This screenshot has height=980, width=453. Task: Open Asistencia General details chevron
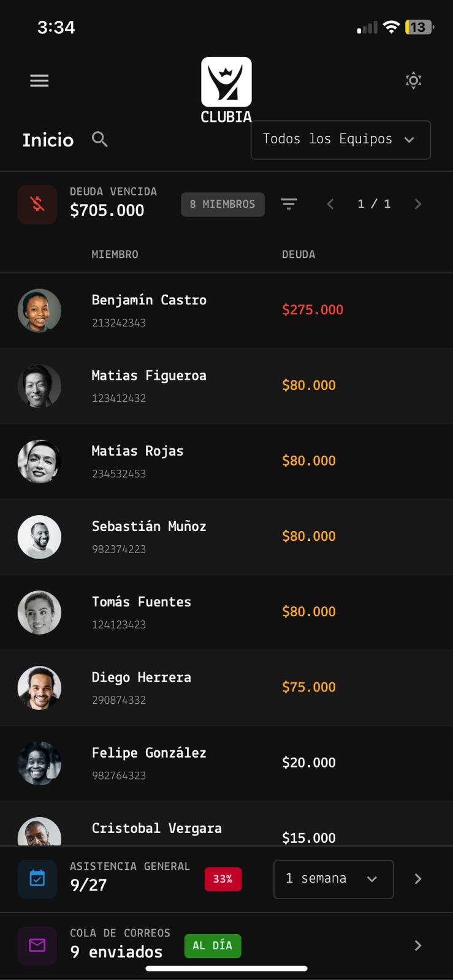tap(418, 879)
